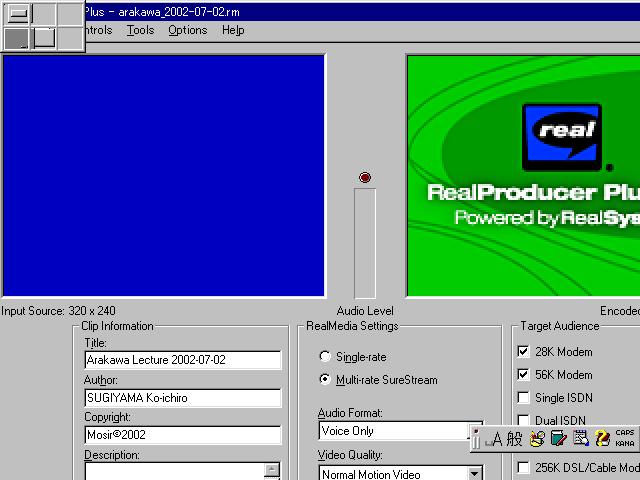The image size is (640, 480).
Task: Click the 'Target Audience' group label
Action: pos(560,326)
